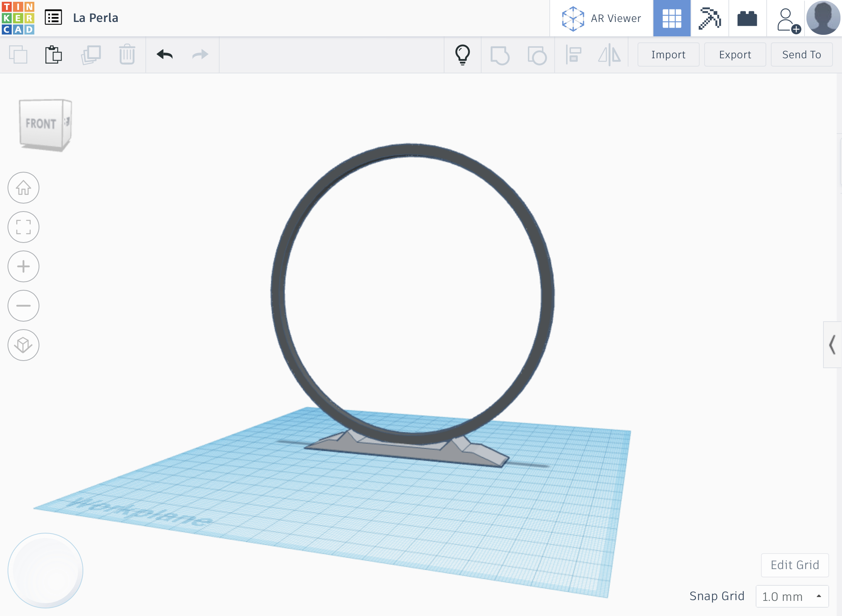Zoom out with minus button
This screenshot has width=842, height=616.
(x=23, y=306)
